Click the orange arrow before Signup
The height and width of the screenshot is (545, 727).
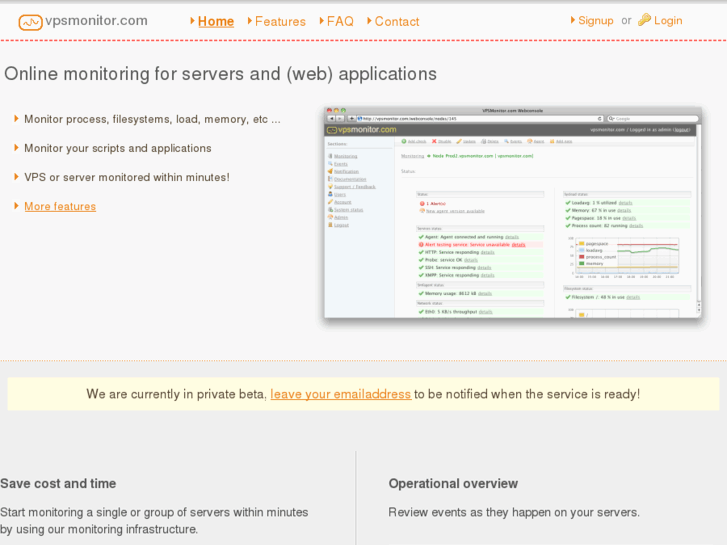point(573,20)
